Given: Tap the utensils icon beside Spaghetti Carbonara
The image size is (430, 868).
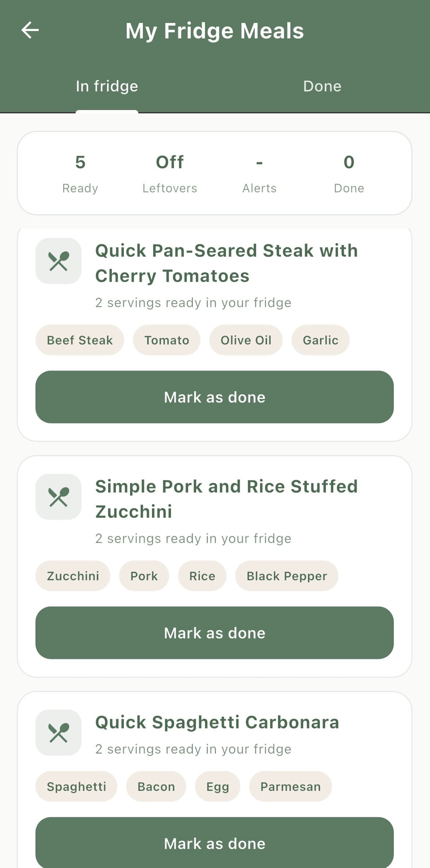Looking at the screenshot, I should (58, 733).
